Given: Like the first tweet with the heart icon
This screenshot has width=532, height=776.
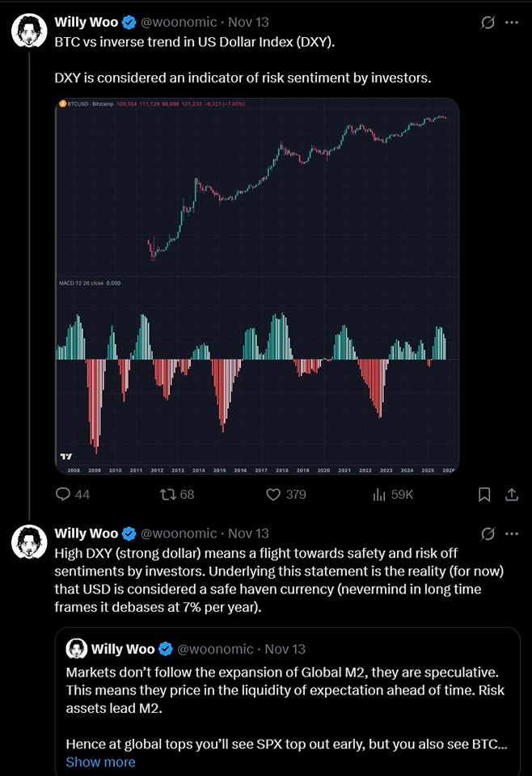Looking at the screenshot, I should click(273, 494).
